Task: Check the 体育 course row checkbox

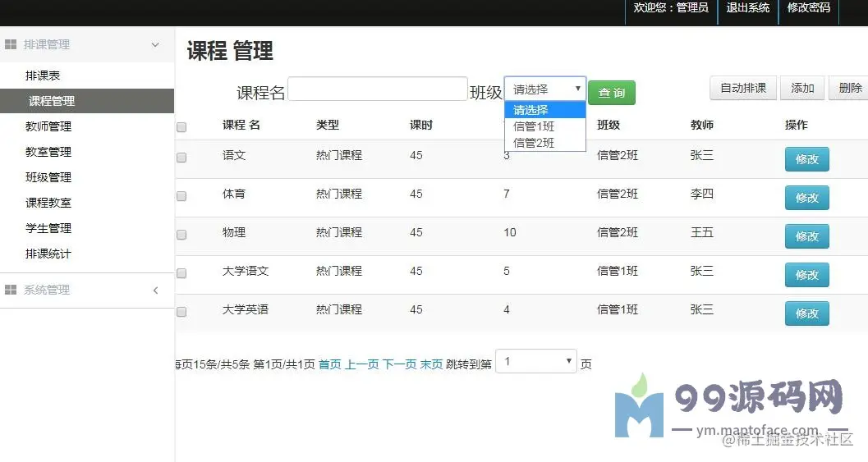Action: coord(181,196)
